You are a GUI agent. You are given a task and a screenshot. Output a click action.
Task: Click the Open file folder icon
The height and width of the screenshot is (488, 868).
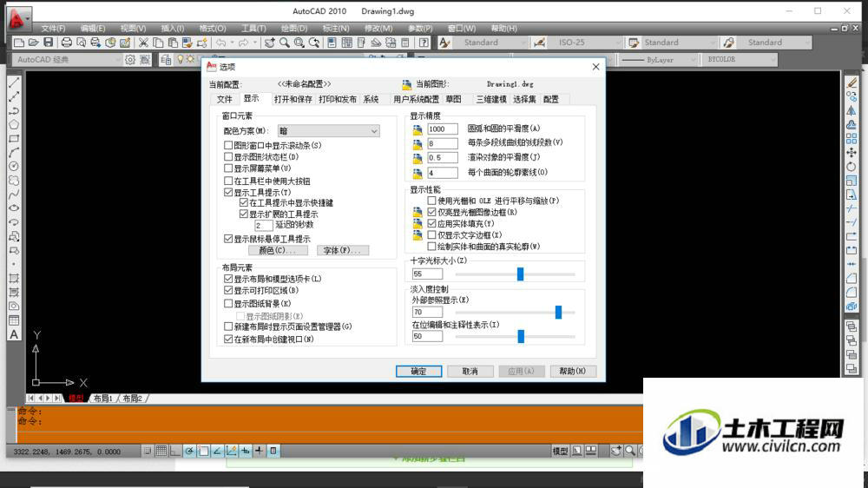click(x=33, y=43)
